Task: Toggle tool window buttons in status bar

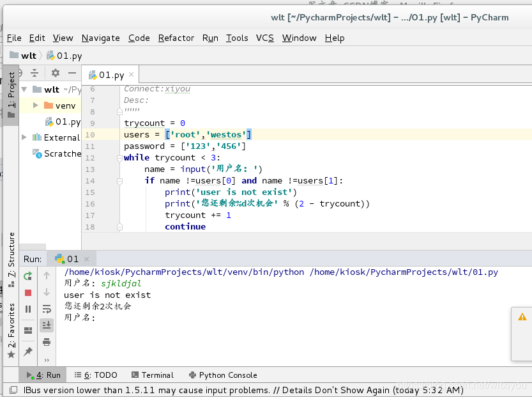Action: [x=13, y=390]
